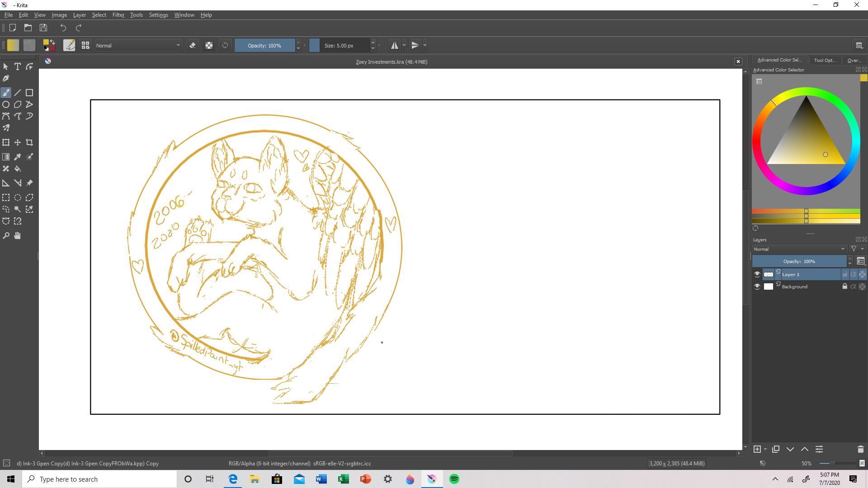This screenshot has height=488, width=868.
Task: Undo the last action
Action: [63, 28]
